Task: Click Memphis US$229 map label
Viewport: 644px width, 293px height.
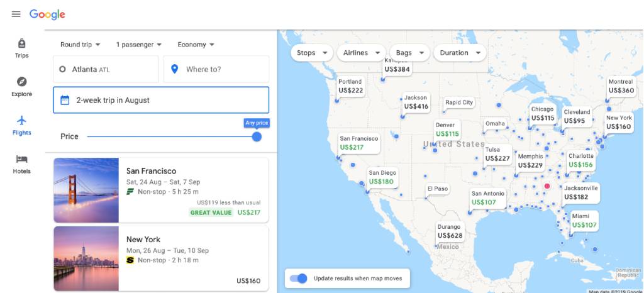Action: point(530,161)
